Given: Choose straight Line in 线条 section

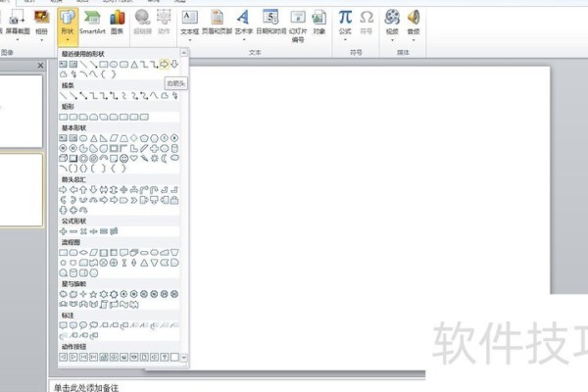Looking at the screenshot, I should pyautogui.click(x=63, y=96).
